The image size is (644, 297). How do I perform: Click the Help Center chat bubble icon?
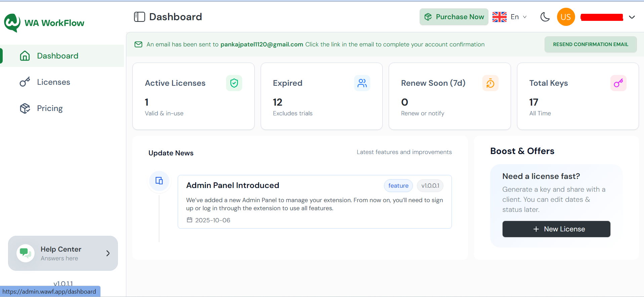pyautogui.click(x=26, y=253)
